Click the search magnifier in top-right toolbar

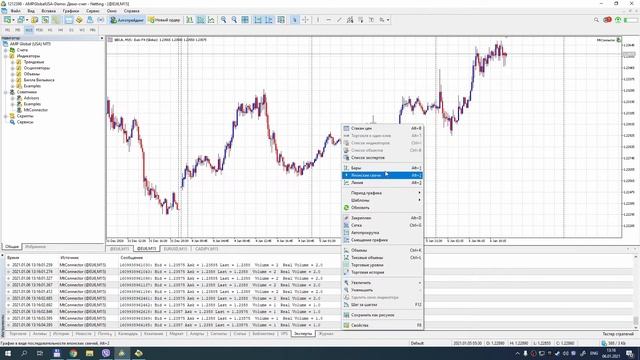pyautogui.click(x=596, y=20)
